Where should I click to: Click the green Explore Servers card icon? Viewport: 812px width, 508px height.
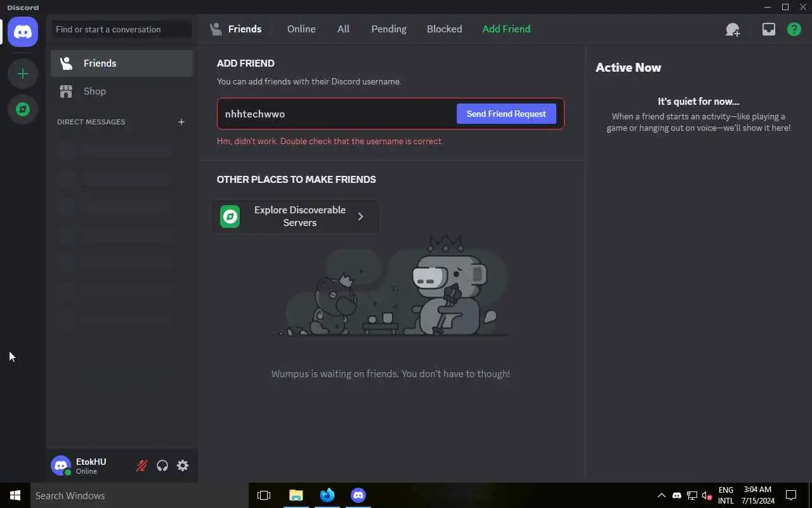pyautogui.click(x=230, y=217)
